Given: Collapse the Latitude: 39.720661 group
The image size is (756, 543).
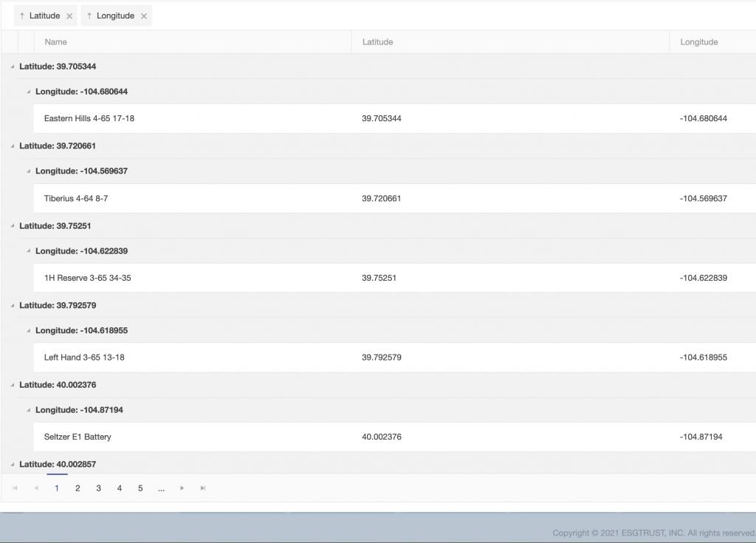Looking at the screenshot, I should [13, 146].
